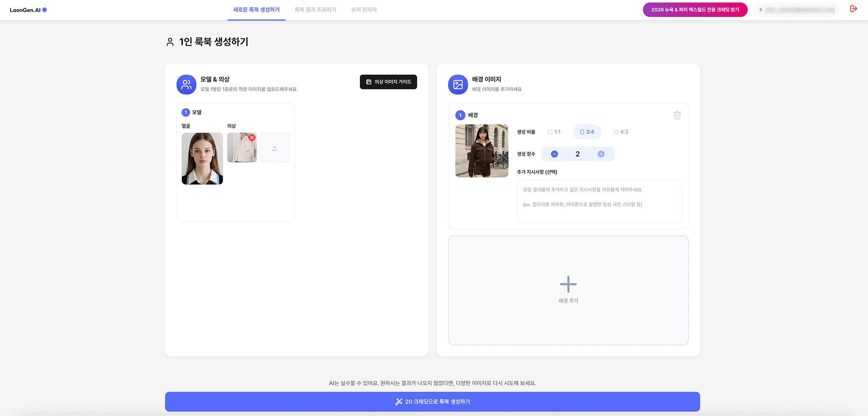Viewport: 868px width, 416px height.
Task: Open the 의상 이미지 가이드 button
Action: coord(388,82)
